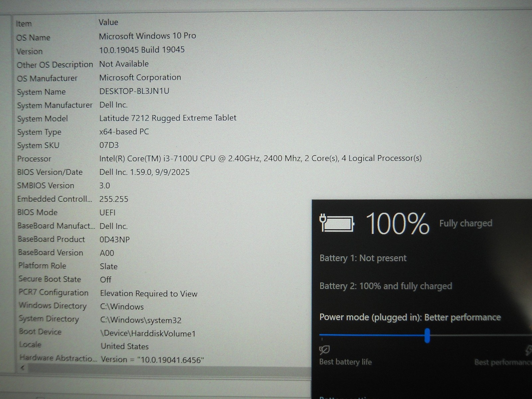Select '255.255' value
This screenshot has width=532, height=399.
[114, 199]
